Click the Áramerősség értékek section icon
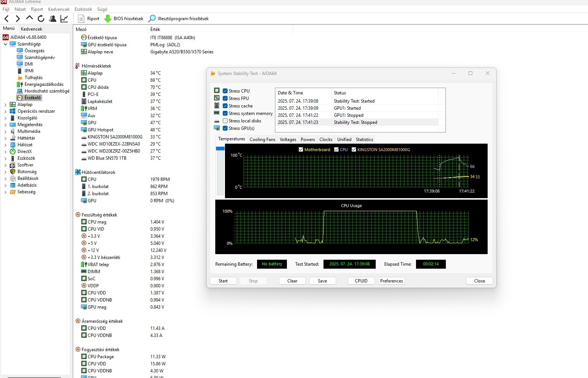The width and height of the screenshot is (588, 378). pyautogui.click(x=78, y=321)
